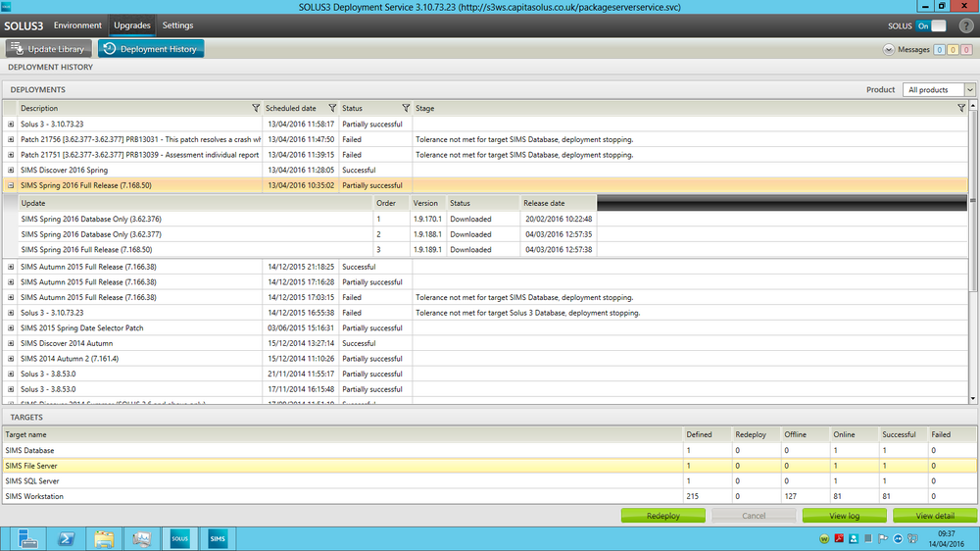Expand the Patch 21751 deployment row

click(11, 155)
